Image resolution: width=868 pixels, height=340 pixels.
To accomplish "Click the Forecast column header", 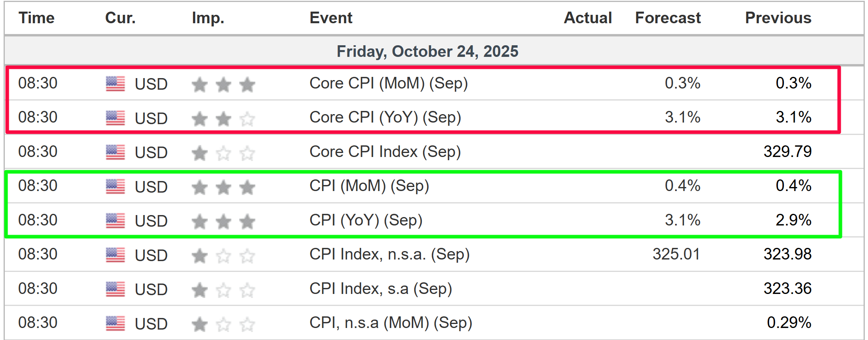I will coord(668,18).
